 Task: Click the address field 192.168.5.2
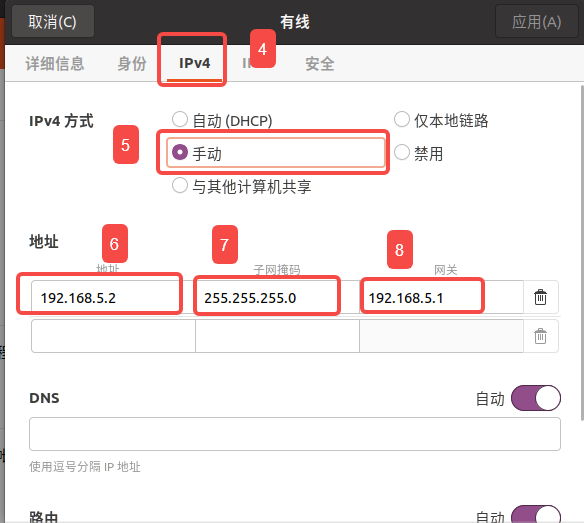click(113, 297)
